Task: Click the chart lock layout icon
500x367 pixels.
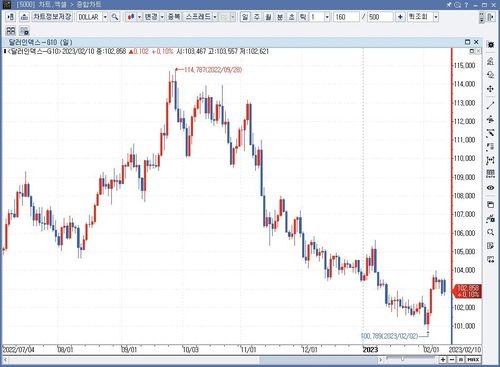Action: click(24, 31)
